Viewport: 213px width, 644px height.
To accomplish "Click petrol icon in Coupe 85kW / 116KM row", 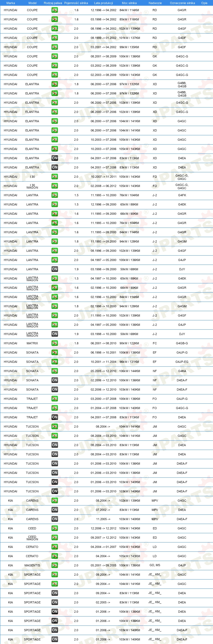I will (55, 19).
